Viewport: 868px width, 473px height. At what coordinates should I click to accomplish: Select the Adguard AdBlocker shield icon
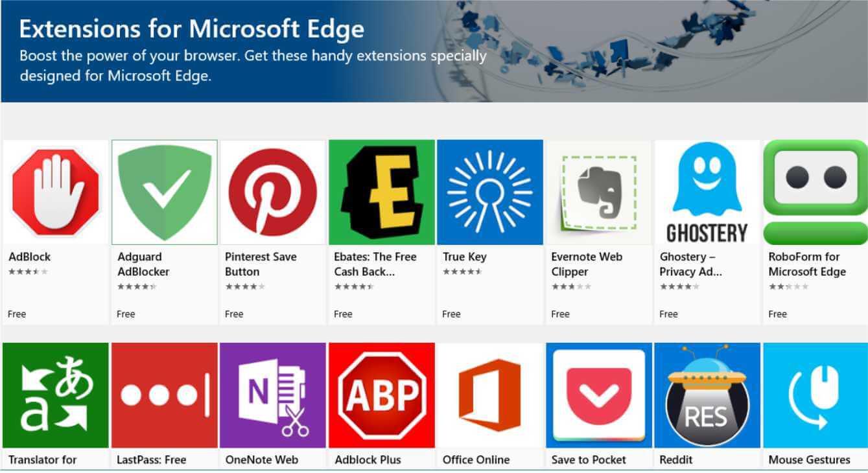click(x=165, y=192)
